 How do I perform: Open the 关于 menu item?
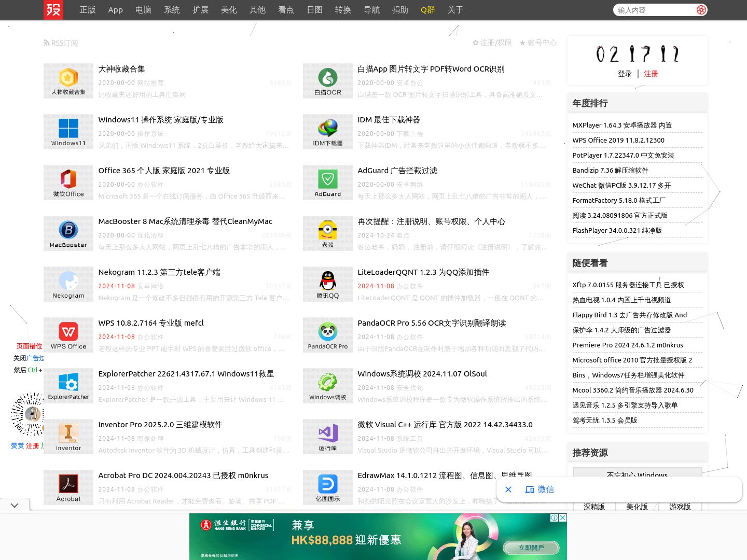(455, 10)
